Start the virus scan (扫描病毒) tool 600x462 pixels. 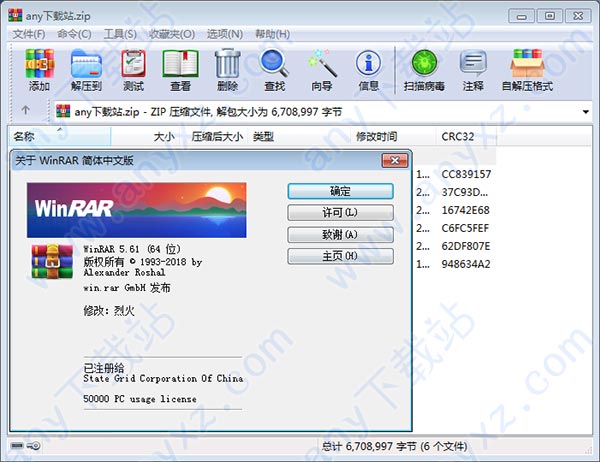[x=424, y=70]
